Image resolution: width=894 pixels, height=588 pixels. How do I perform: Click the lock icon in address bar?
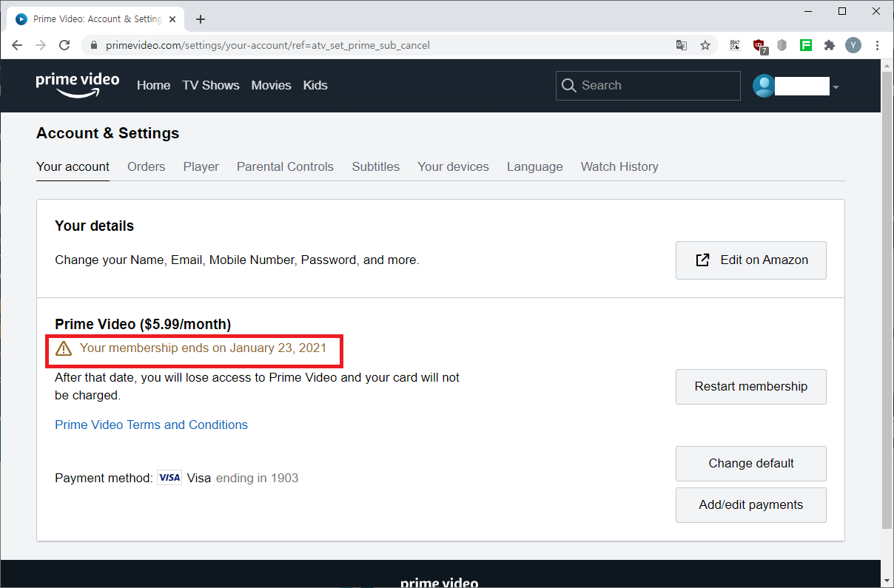[x=94, y=45]
